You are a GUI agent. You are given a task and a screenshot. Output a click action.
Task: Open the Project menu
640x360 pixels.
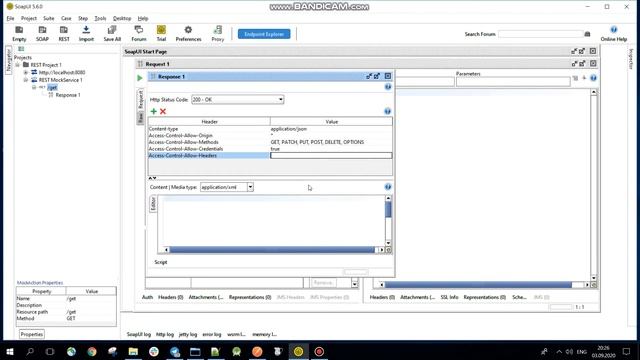click(x=29, y=18)
